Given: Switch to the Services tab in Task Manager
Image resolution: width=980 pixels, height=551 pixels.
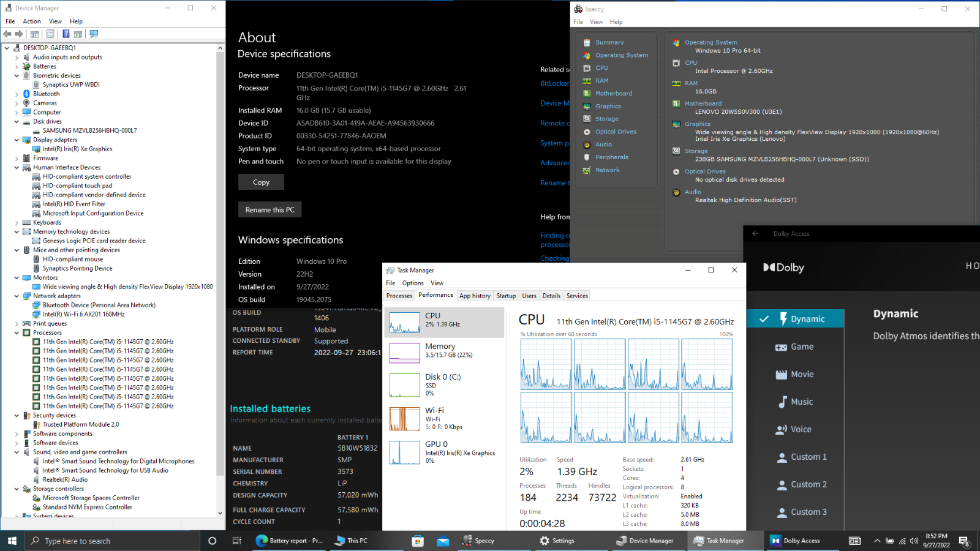Looking at the screenshot, I should (577, 296).
